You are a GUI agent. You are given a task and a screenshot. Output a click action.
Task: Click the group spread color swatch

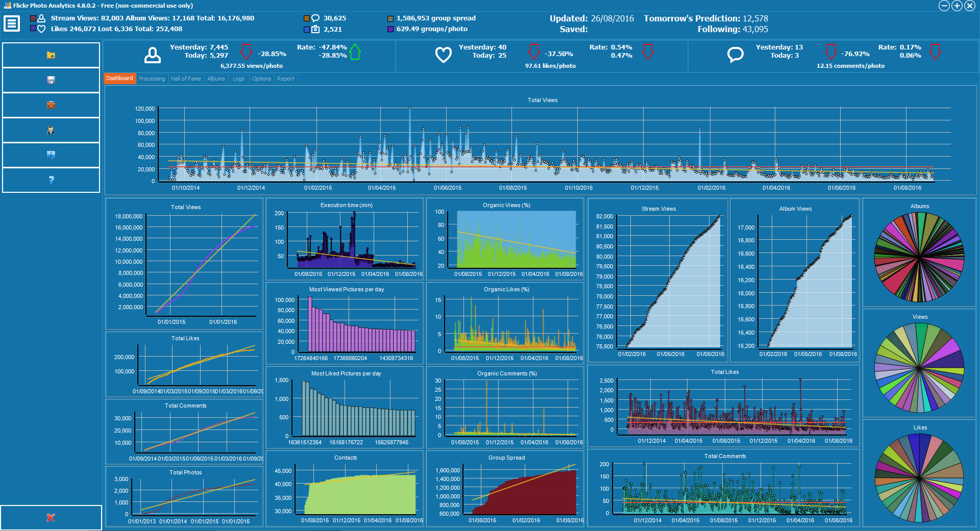click(390, 18)
